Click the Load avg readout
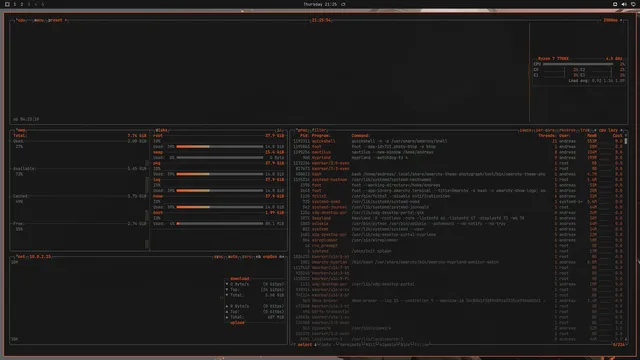The image size is (640, 360). coord(596,81)
